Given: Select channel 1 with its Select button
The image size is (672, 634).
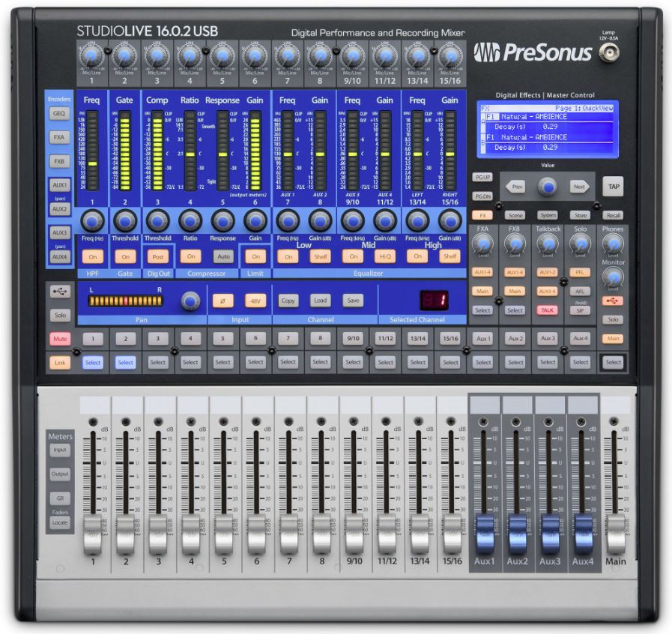Looking at the screenshot, I should point(93,363).
